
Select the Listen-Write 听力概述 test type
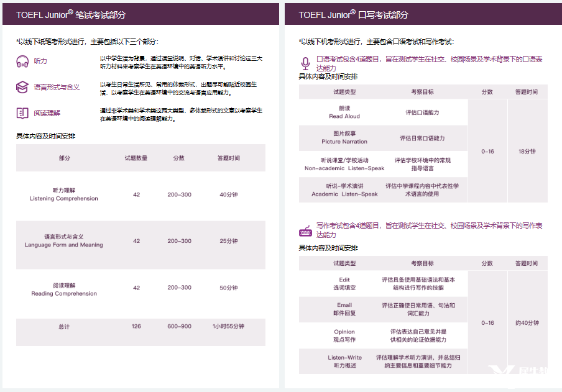tap(344, 362)
